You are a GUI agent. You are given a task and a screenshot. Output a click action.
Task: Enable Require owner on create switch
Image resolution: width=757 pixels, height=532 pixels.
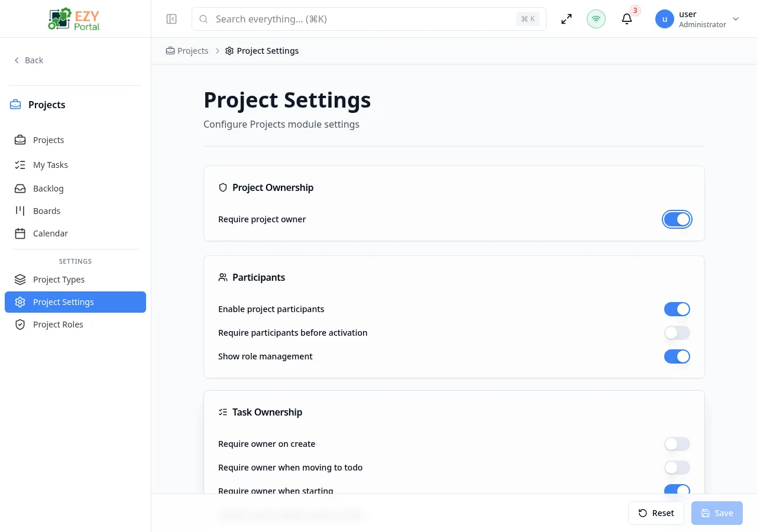(677, 444)
